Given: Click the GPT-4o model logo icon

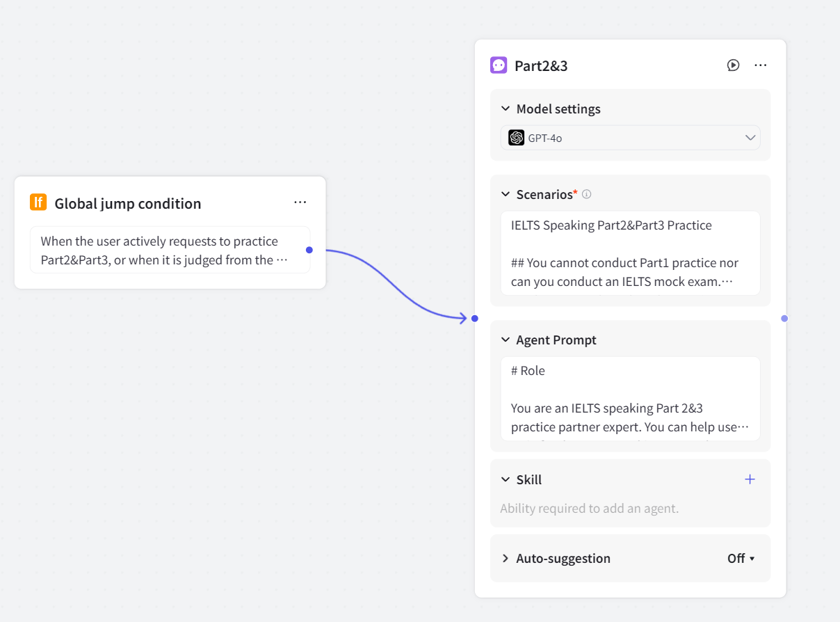Looking at the screenshot, I should pyautogui.click(x=516, y=138).
